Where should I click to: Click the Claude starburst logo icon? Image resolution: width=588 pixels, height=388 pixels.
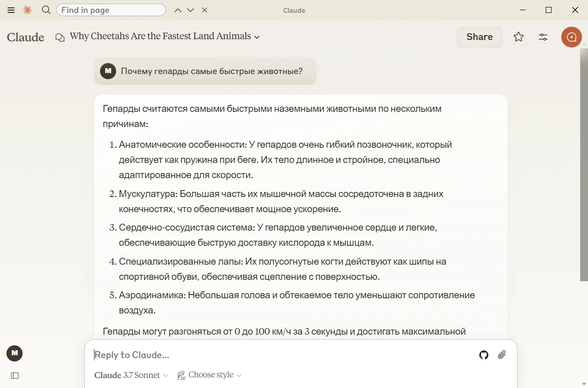(x=28, y=10)
